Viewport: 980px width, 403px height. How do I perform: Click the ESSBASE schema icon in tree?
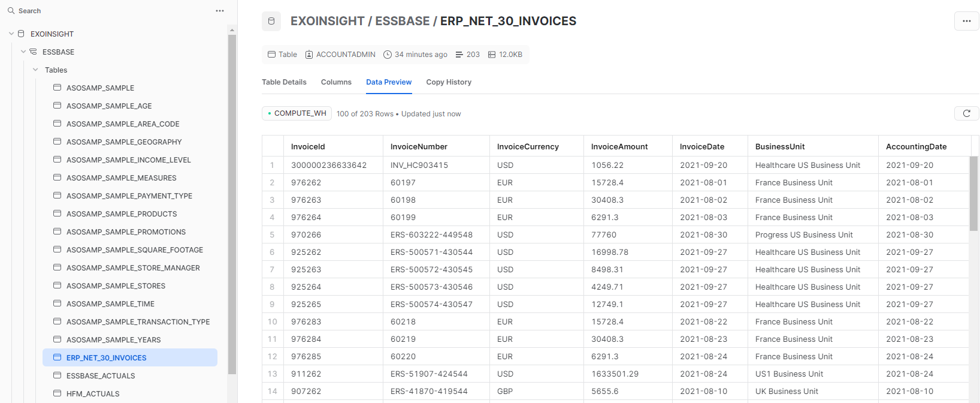coord(34,52)
